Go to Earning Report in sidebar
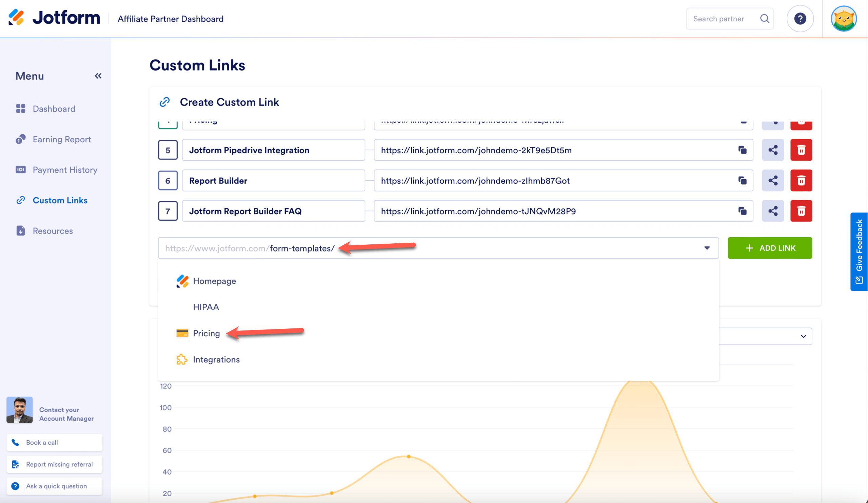868x503 pixels. click(62, 139)
